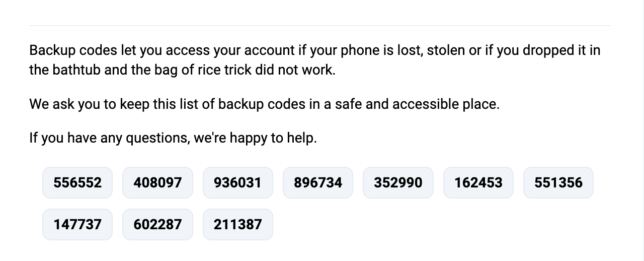
Task: Select the 352990 backup code
Action: click(x=398, y=182)
